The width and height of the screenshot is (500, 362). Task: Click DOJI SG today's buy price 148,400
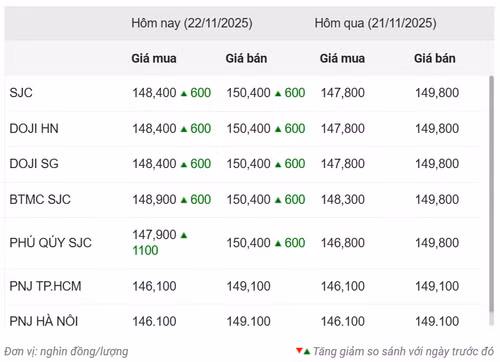pos(154,164)
